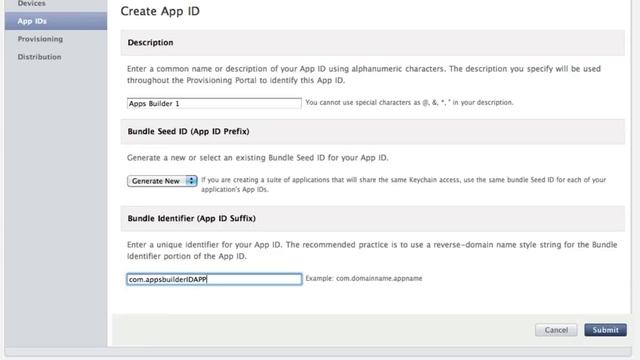Viewport: 640px width, 360px height.
Task: Select App IDs in the sidebar
Action: pyautogui.click(x=56, y=21)
